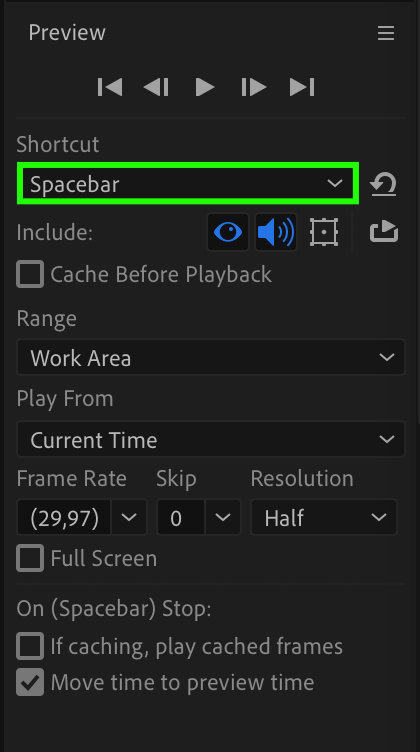Step forward one frame

[x=253, y=87]
